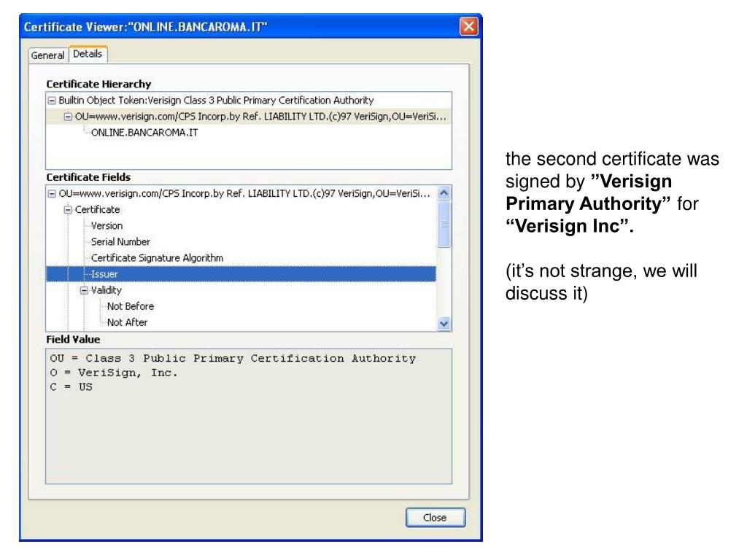
Task: Select the Not After field
Action: point(127,323)
